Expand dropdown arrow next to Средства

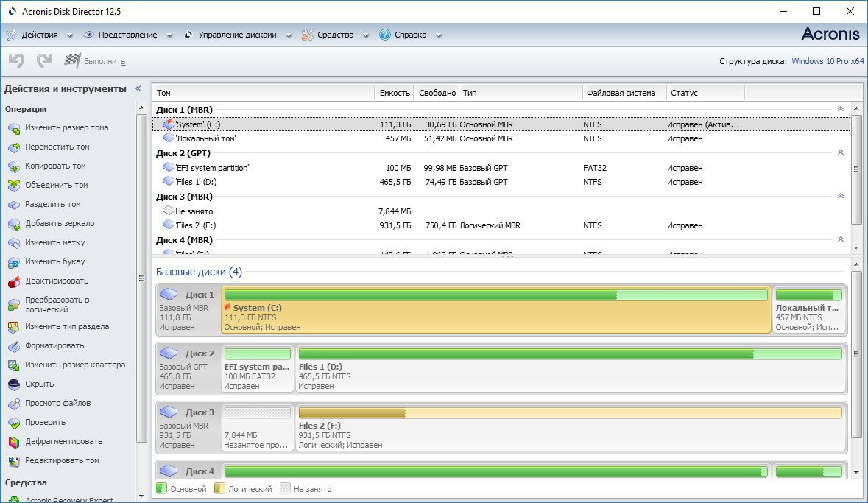click(366, 35)
